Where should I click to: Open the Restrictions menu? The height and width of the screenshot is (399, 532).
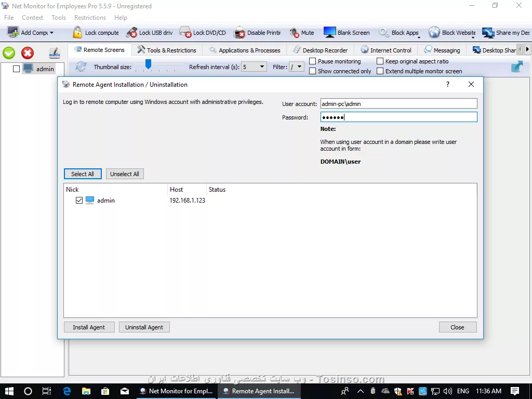(x=90, y=17)
